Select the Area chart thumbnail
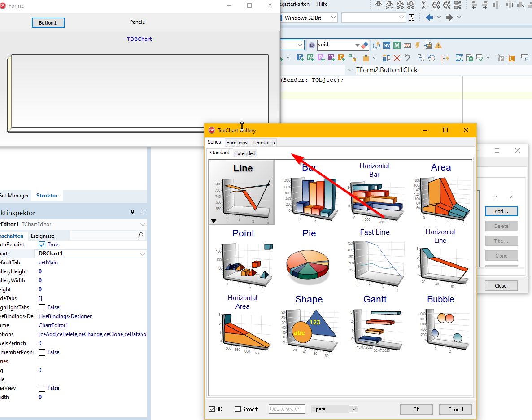The height and width of the screenshot is (420, 532). (440, 192)
